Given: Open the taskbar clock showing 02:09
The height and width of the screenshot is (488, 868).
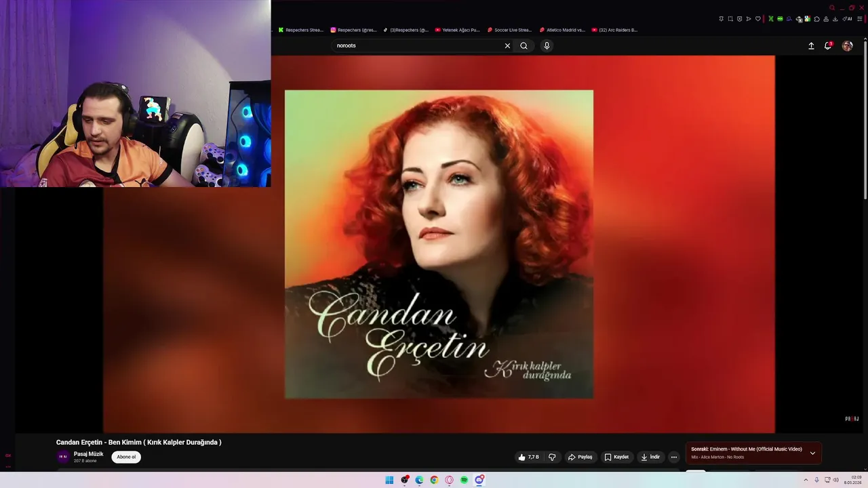Looking at the screenshot, I should point(853,480).
